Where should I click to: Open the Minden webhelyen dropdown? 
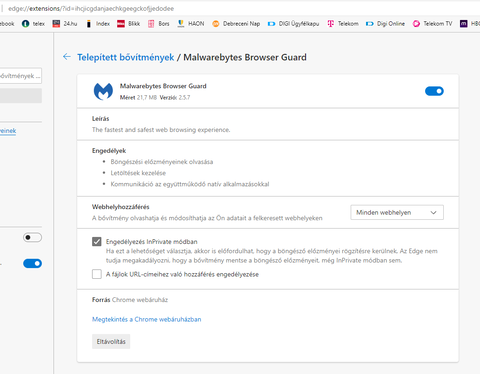tap(397, 212)
